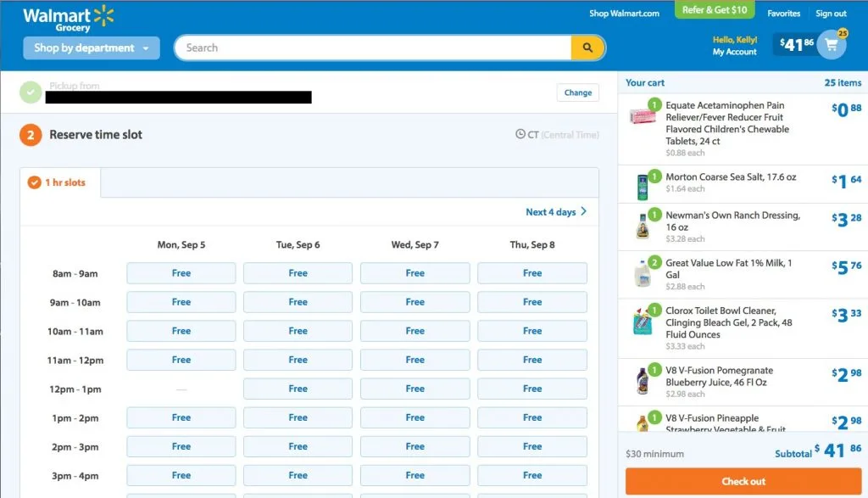Select Mon, Sep 5 3pm - 4pm slot
Image resolution: width=868 pixels, height=498 pixels.
[181, 475]
